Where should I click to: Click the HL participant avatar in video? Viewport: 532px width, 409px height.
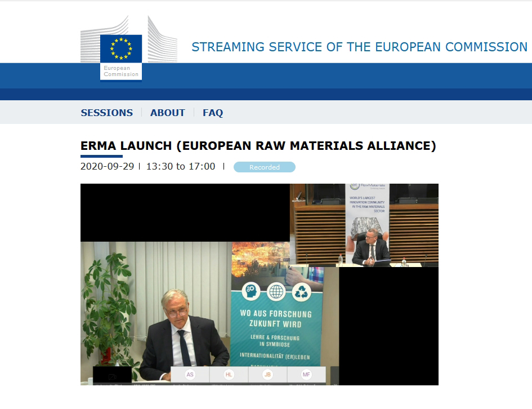click(x=229, y=375)
